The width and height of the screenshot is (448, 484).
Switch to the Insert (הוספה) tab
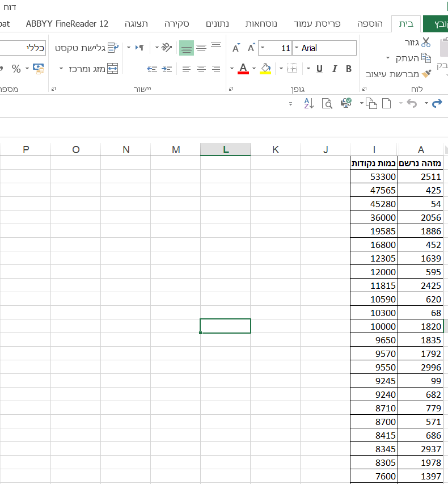[370, 24]
